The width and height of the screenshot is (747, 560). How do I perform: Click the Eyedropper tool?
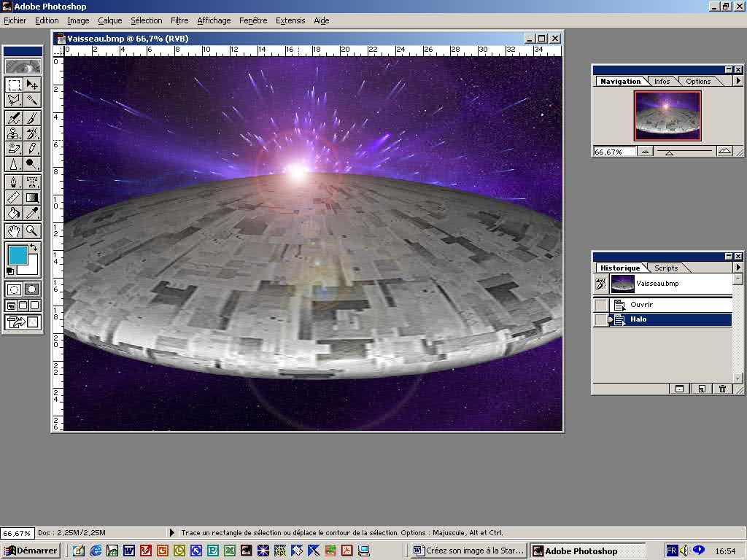pos(32,213)
